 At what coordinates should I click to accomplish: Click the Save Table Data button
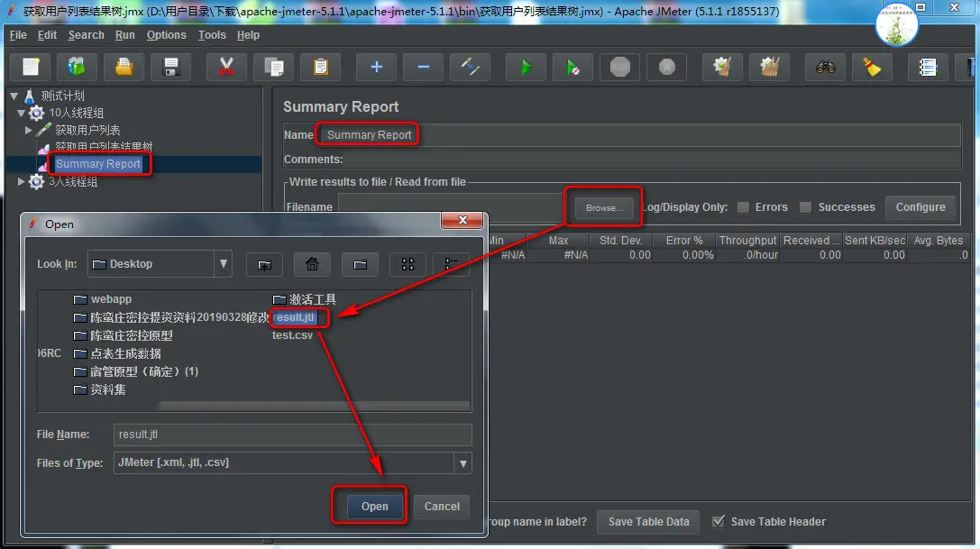click(x=649, y=521)
